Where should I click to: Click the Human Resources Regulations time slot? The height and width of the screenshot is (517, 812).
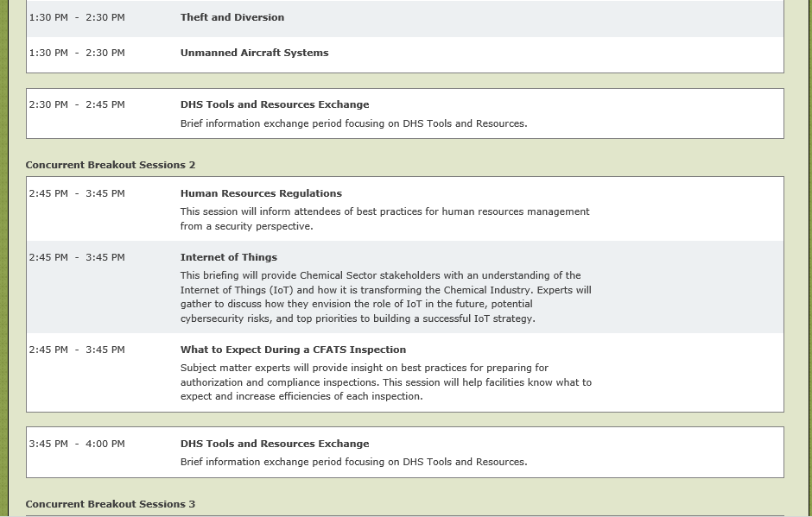77,193
